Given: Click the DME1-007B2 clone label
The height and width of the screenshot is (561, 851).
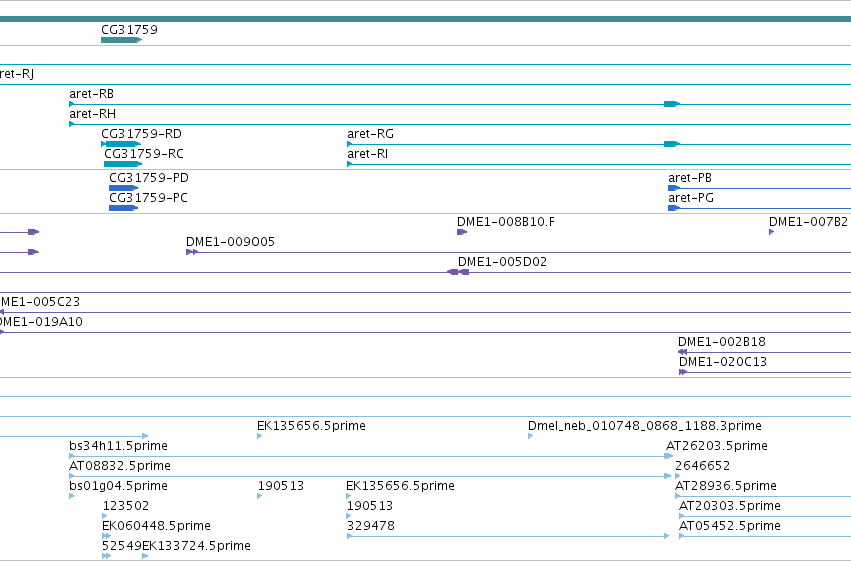Looking at the screenshot, I should (x=808, y=222).
